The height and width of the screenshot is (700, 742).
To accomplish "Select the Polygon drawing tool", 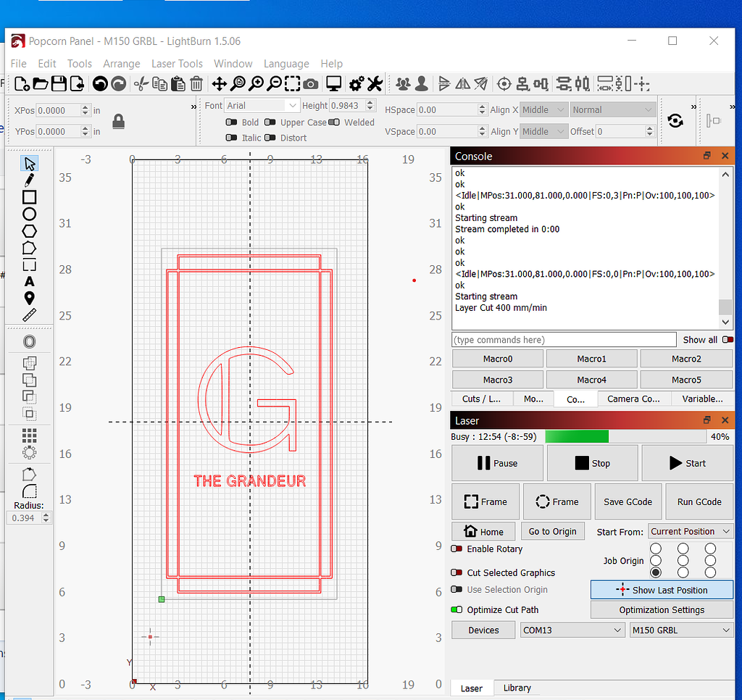I will coord(29,231).
